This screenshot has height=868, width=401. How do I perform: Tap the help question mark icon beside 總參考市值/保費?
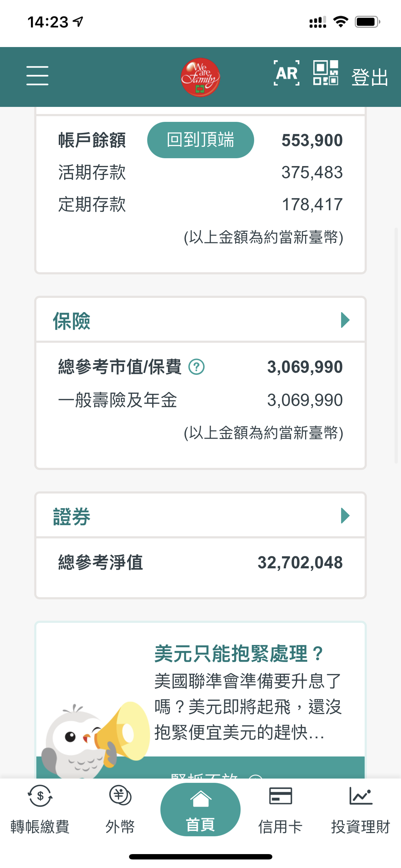tap(196, 367)
